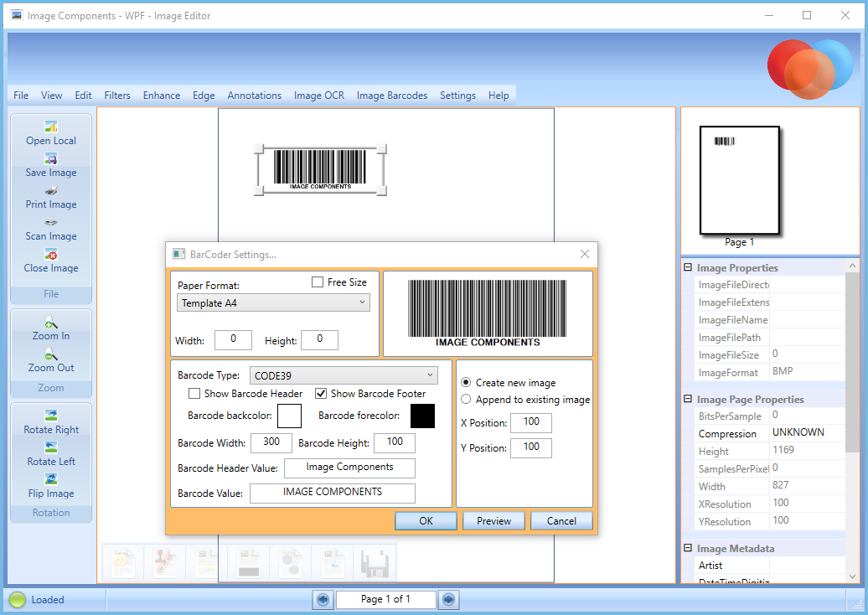Click the Rotate Left icon

[51, 447]
